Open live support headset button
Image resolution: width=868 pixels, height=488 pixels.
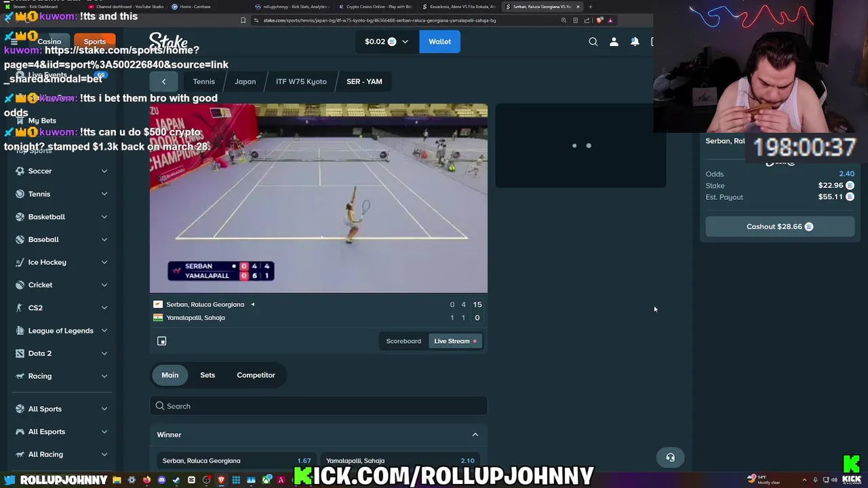pos(670,457)
